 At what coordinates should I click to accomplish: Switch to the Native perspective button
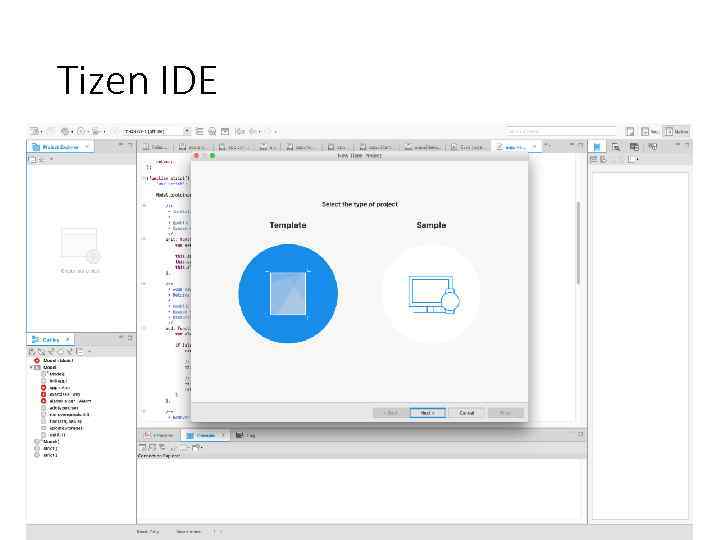coord(676,132)
